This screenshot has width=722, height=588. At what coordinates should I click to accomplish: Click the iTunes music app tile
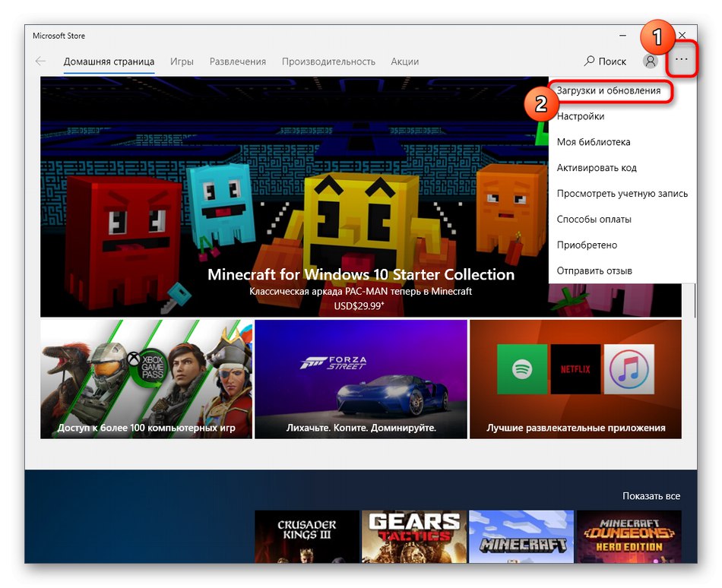point(629,369)
